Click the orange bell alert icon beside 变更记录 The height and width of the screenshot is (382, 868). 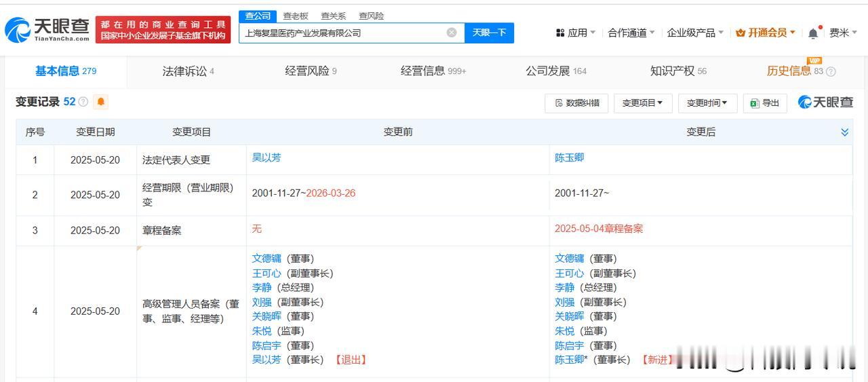coord(101,102)
